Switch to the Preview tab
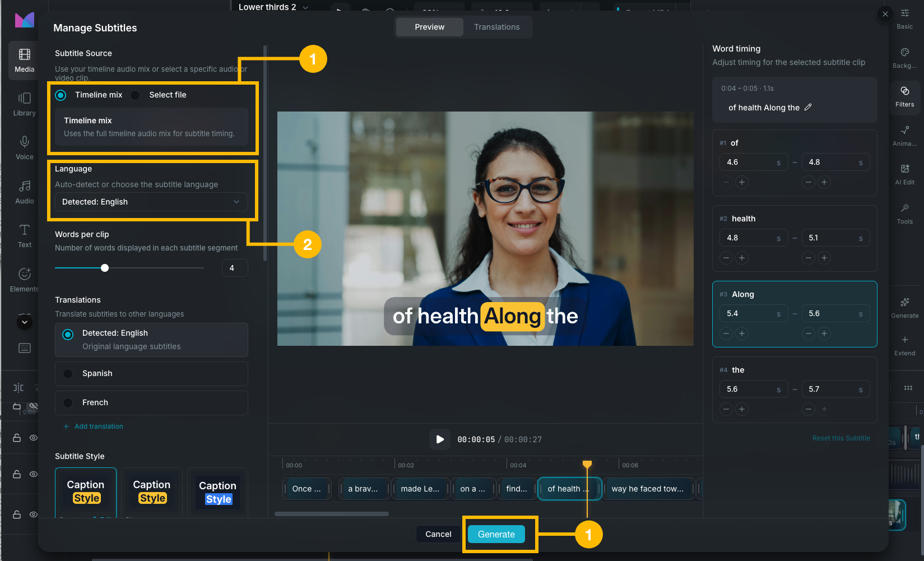The image size is (924, 561). [429, 26]
